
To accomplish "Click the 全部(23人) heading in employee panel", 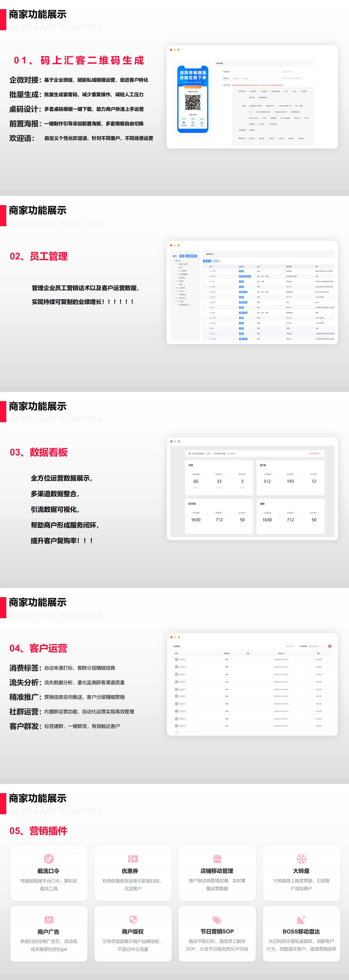I will pos(210,254).
